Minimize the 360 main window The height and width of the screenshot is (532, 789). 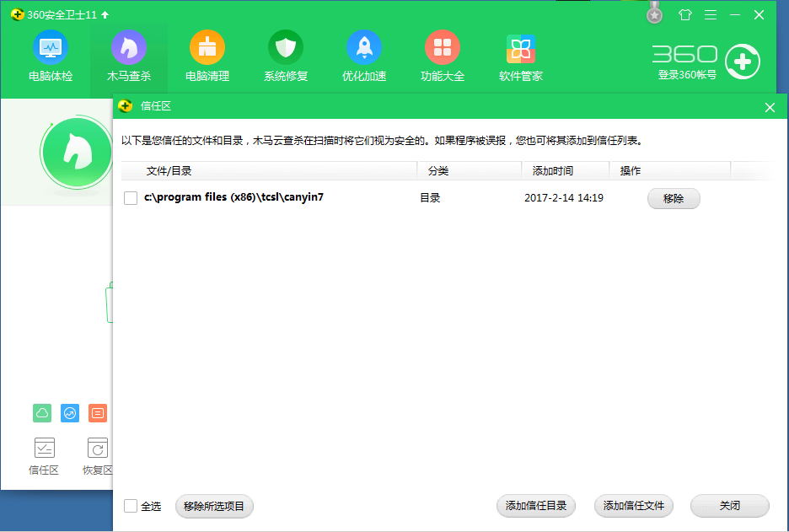(735, 15)
